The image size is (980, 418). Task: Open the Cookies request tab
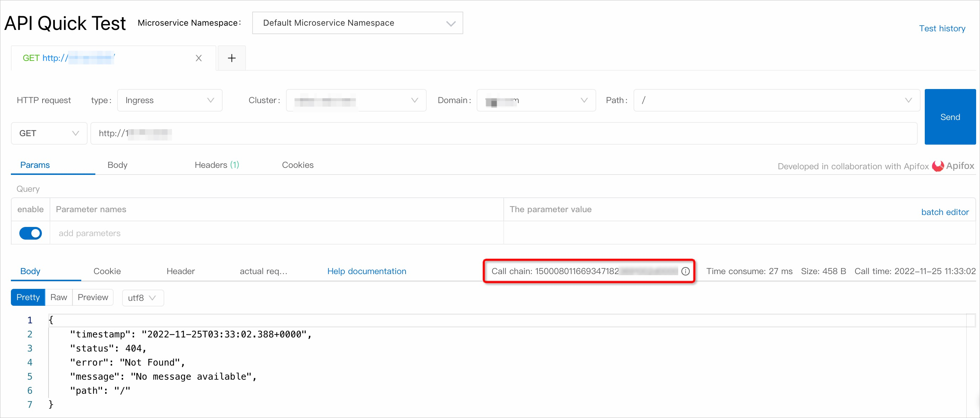(x=298, y=165)
